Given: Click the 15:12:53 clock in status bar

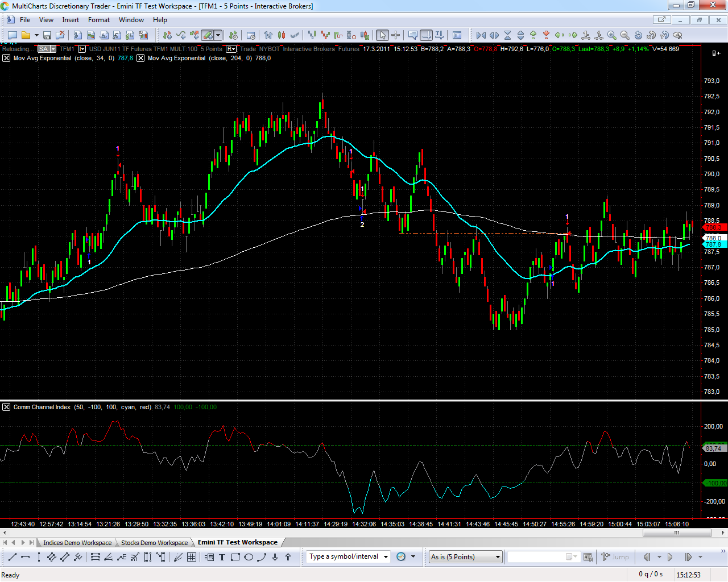Looking at the screenshot, I should tap(688, 575).
